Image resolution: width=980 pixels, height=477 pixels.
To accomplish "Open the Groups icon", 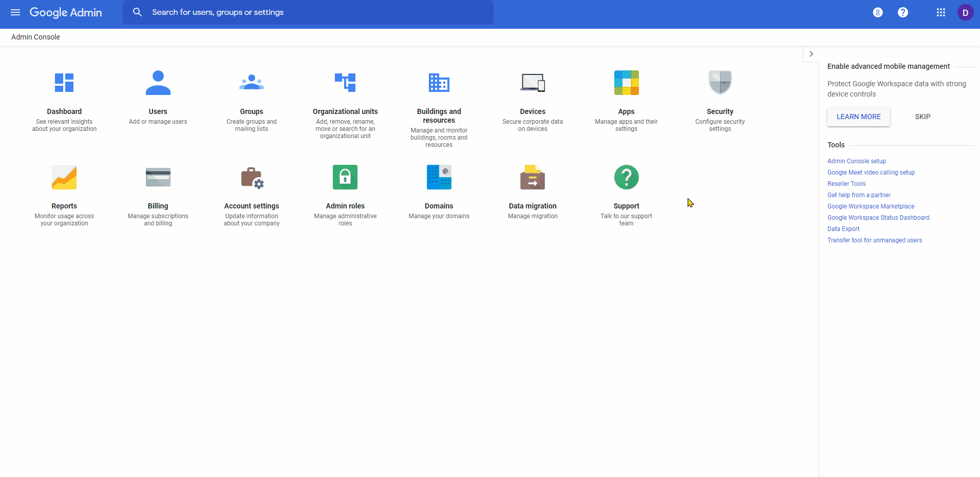I will coord(252,83).
